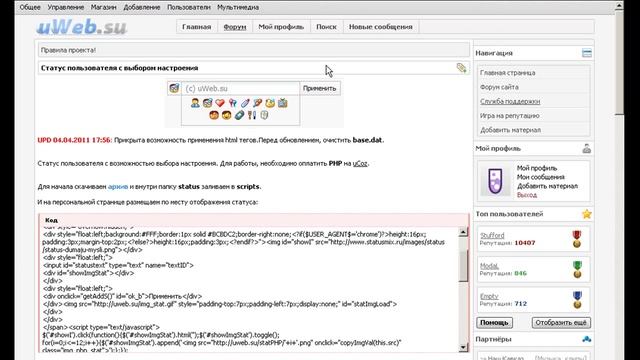Click the code box scroll-down arrow

pyautogui.click(x=463, y=347)
